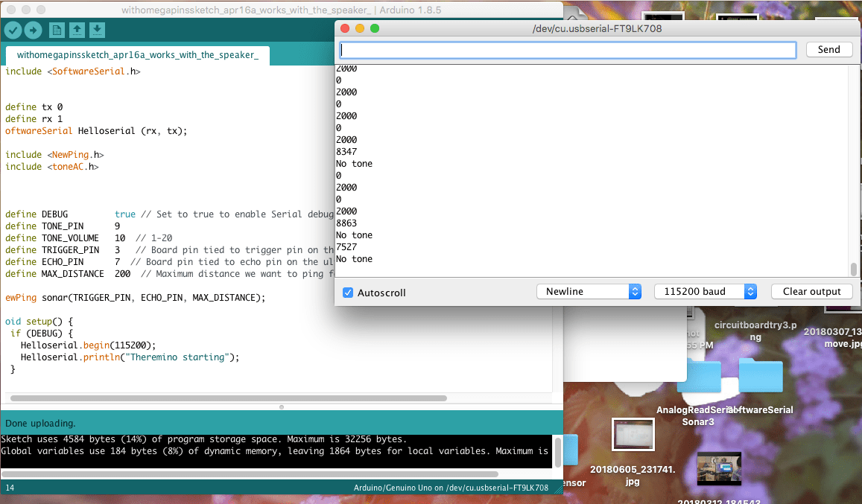862x504 pixels.
Task: Click the 'define rx 1' code line
Action: [x=34, y=118]
